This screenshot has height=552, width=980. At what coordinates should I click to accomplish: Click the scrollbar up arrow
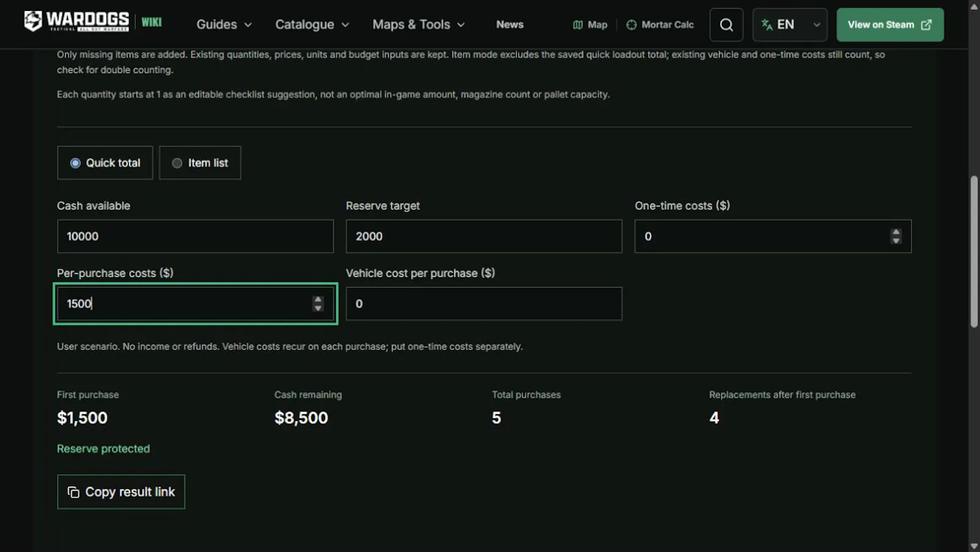coord(974,6)
